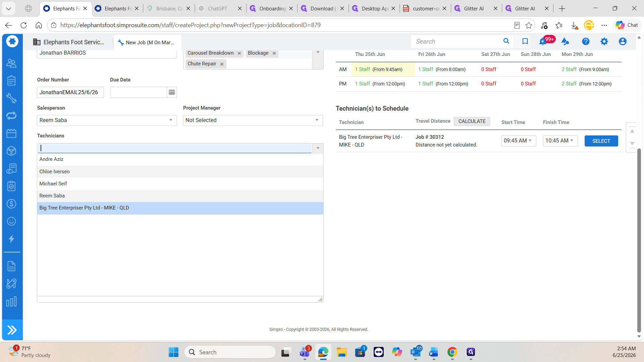Switch to the Elephants Foot Service tab
644x362 pixels.
[69, 42]
